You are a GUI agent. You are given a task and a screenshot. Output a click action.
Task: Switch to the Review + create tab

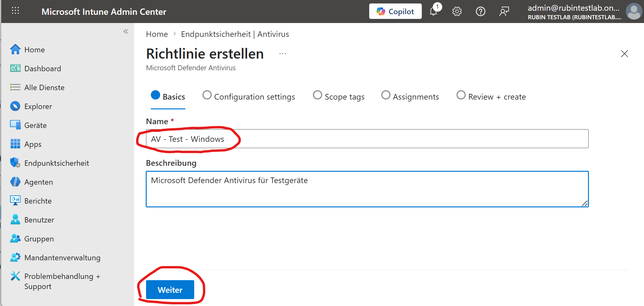tap(496, 97)
